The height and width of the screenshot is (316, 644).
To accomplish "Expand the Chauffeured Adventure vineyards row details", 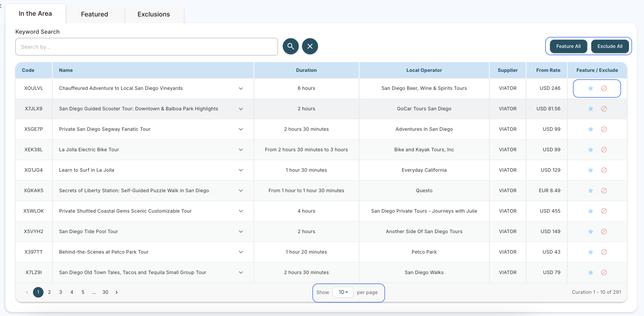I will (241, 88).
